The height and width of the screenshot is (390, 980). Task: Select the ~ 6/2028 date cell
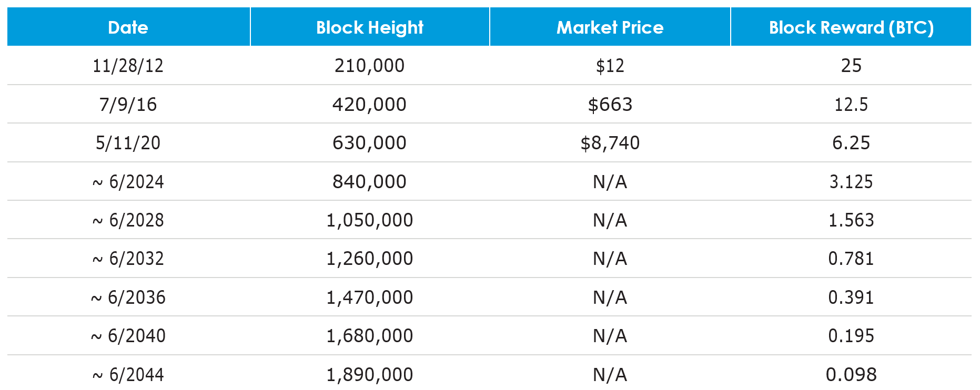click(x=128, y=220)
